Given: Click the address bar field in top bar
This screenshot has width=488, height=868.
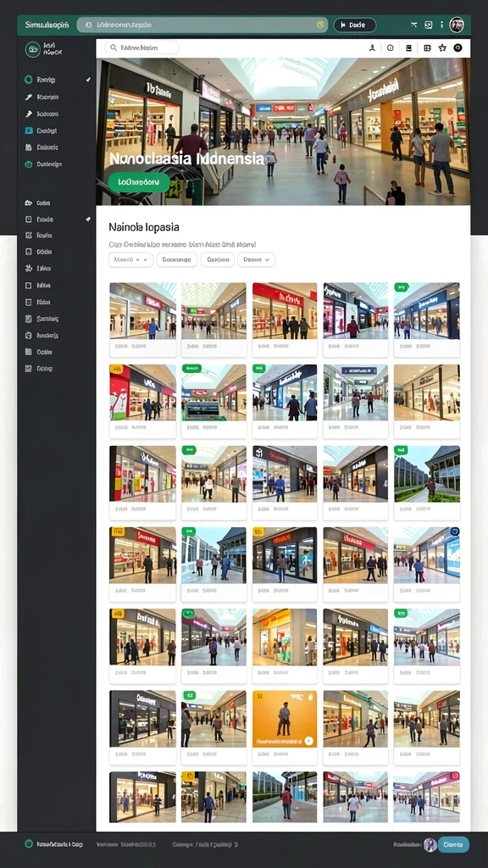Looking at the screenshot, I should coord(202,25).
